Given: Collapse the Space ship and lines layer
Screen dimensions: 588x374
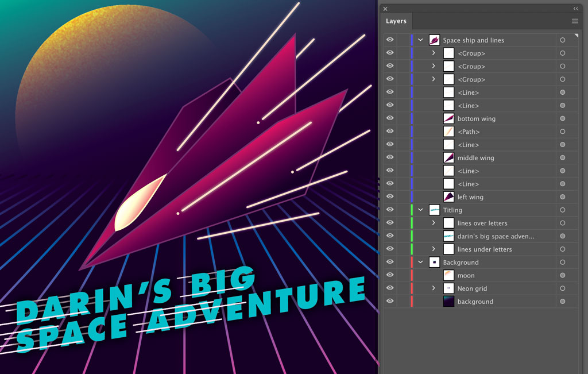Looking at the screenshot, I should click(420, 40).
